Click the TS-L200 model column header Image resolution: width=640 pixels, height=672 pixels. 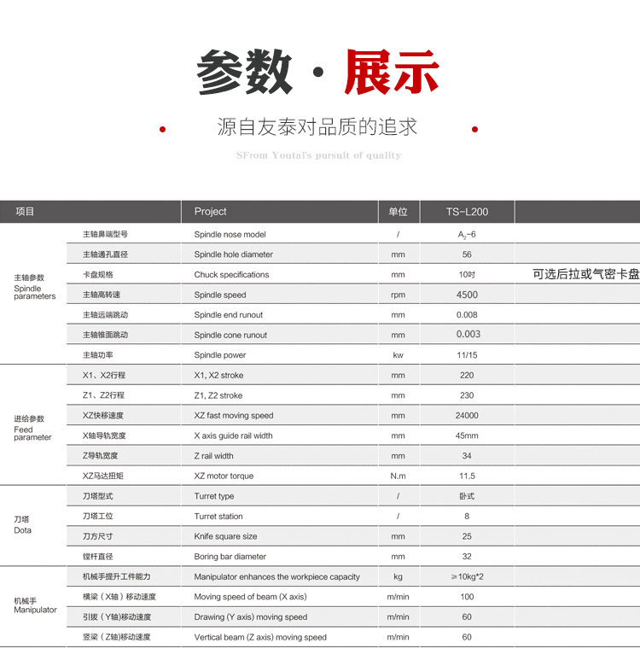point(467,212)
